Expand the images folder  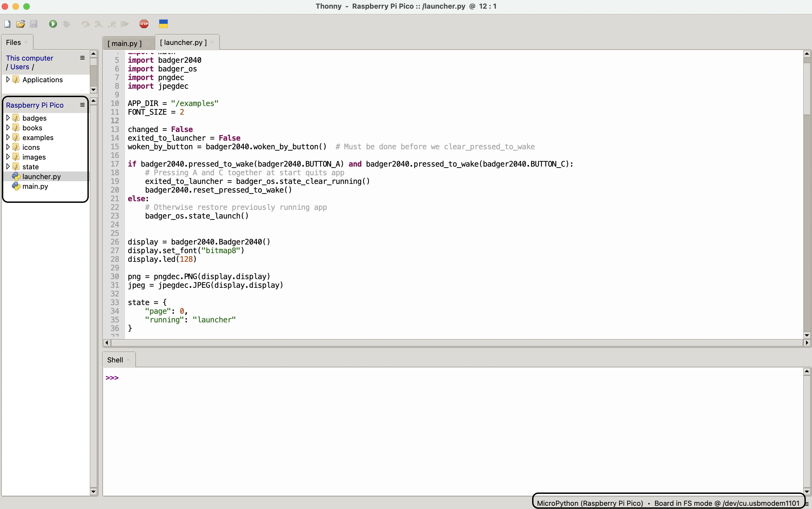8,157
